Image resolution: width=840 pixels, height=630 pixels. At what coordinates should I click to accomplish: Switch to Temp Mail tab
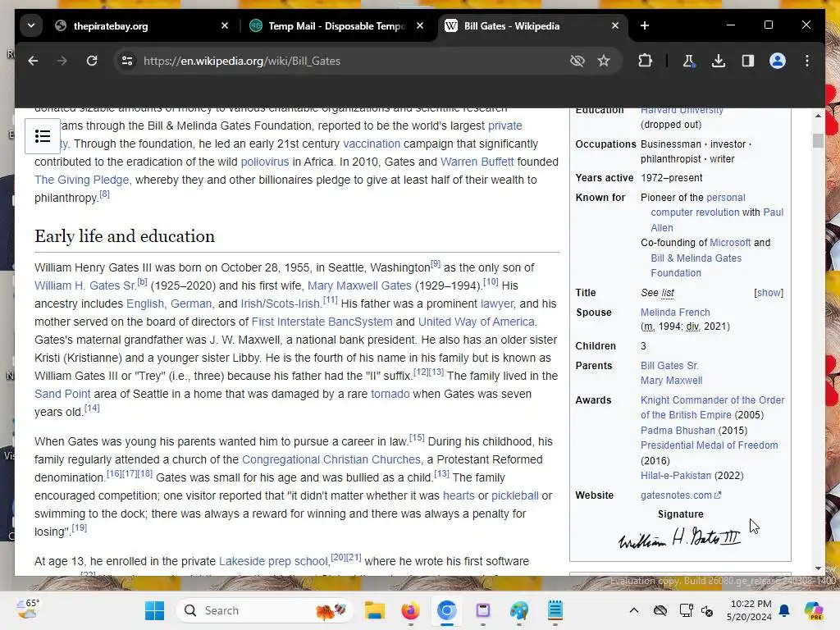pos(336,25)
